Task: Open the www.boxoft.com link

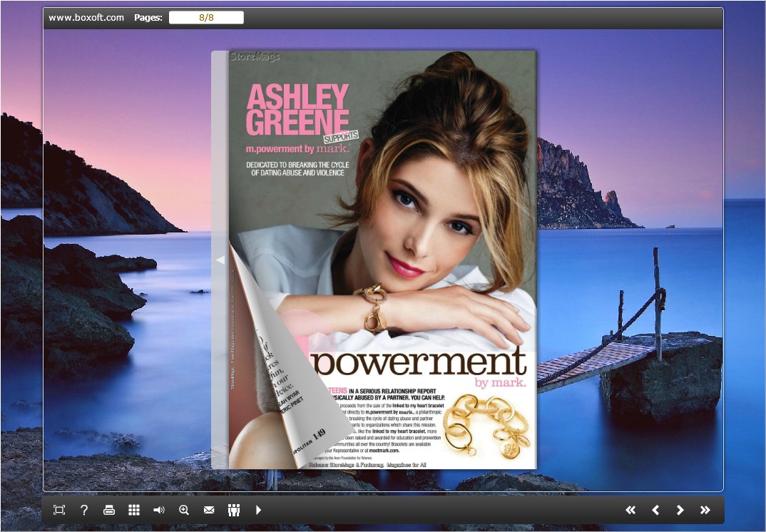Action: [x=86, y=18]
